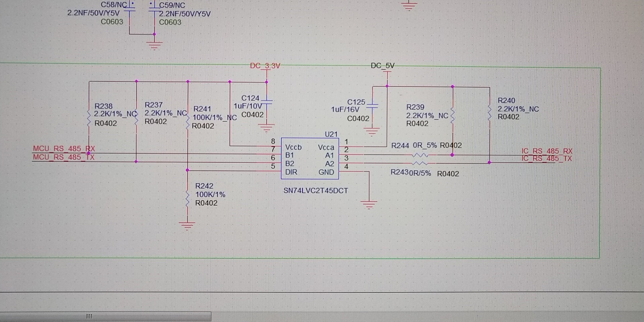Viewport: 644px width, 322px height.
Task: Select the R239 resistor designator
Action: [415, 107]
